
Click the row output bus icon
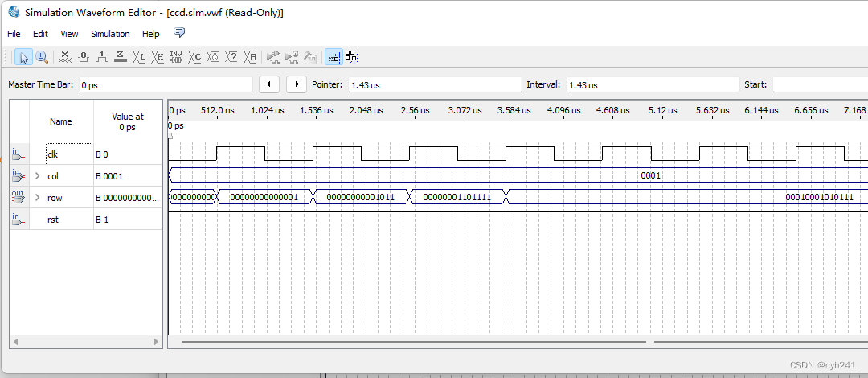click(18, 198)
